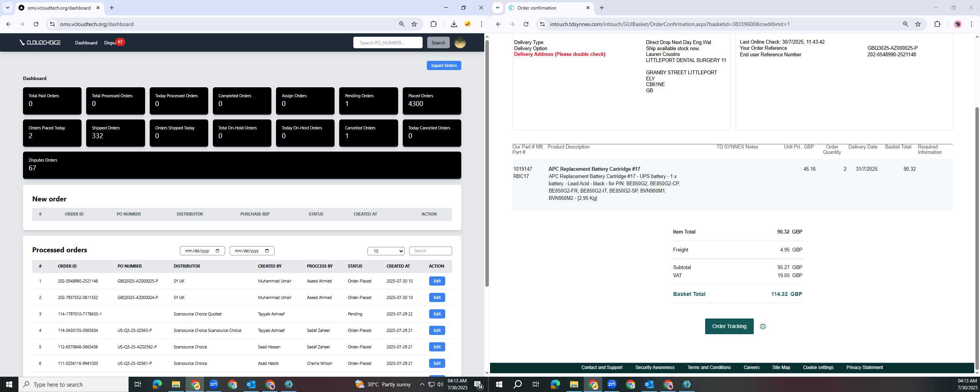Screen dimensions: 980x392
Task: Click the CloudChoice logo in navbar
Action: pyautogui.click(x=40, y=42)
